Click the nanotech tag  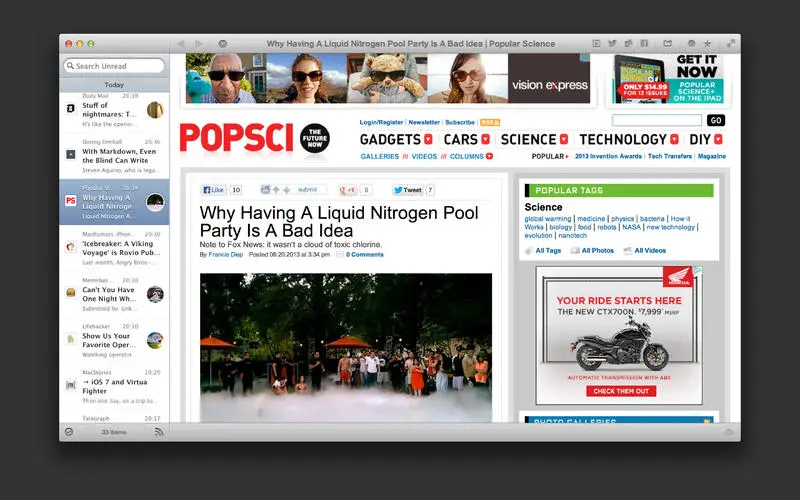point(572,236)
